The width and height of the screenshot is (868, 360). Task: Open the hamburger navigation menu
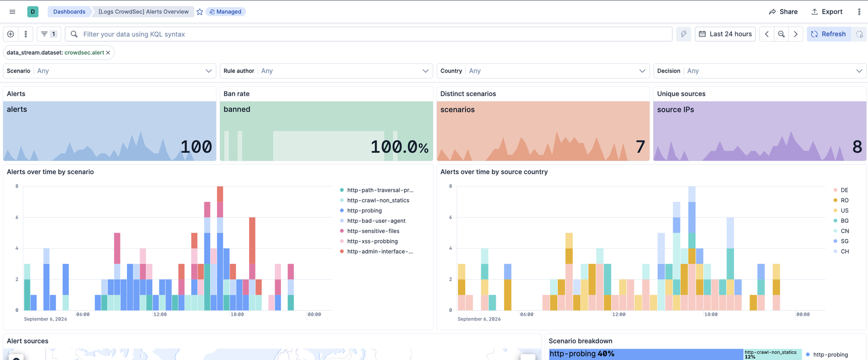click(12, 11)
